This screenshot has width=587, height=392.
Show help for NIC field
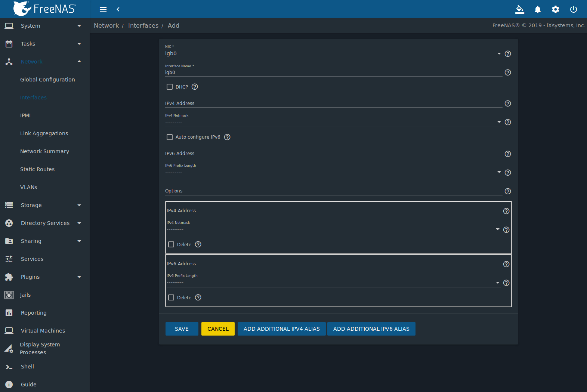(x=508, y=54)
